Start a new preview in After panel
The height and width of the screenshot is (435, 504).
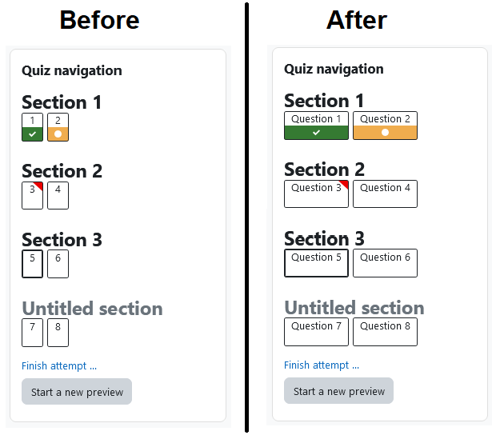(x=338, y=391)
